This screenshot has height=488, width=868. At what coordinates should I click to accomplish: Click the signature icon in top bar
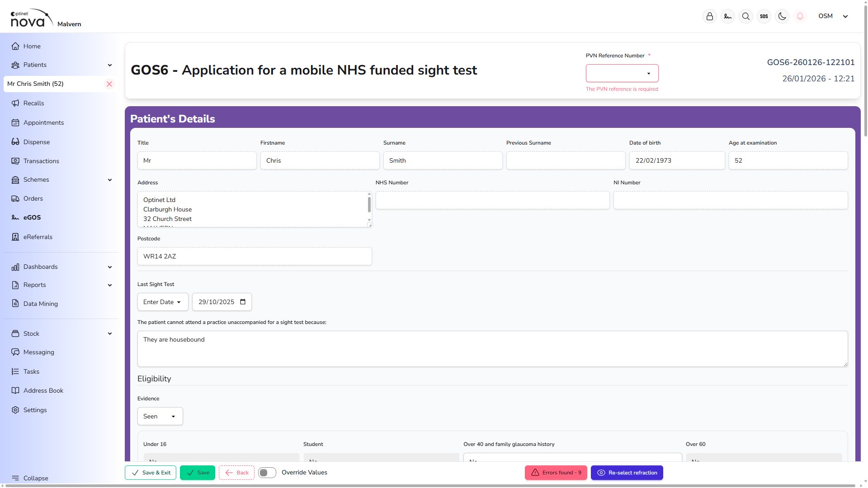(x=728, y=16)
